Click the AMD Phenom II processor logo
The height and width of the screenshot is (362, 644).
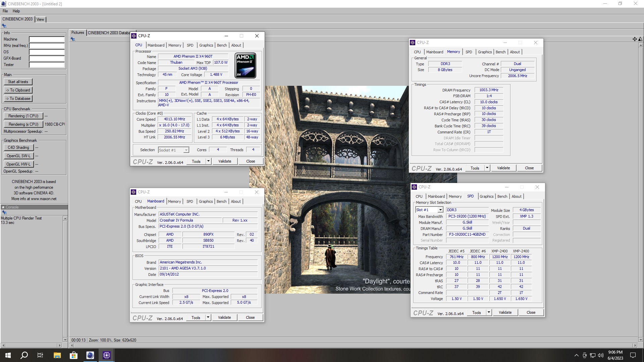245,65
